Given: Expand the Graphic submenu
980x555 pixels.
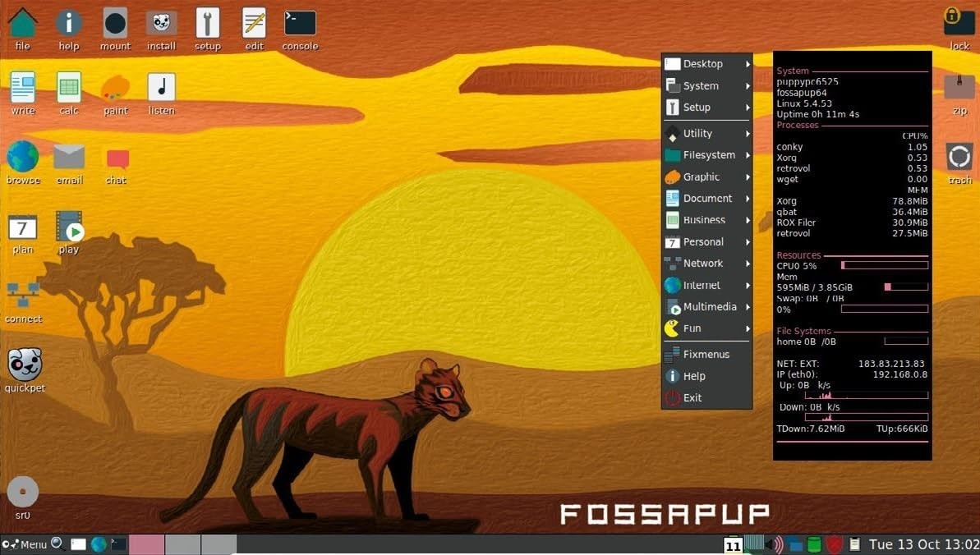Looking at the screenshot, I should point(707,177).
